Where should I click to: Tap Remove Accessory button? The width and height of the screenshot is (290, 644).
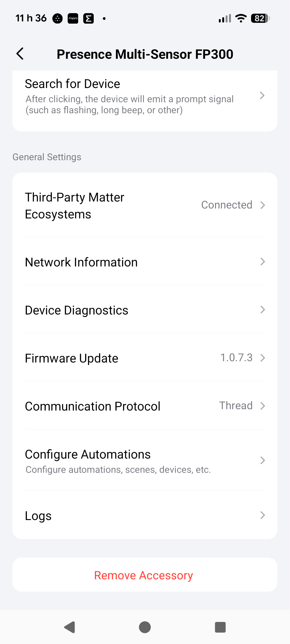click(144, 575)
